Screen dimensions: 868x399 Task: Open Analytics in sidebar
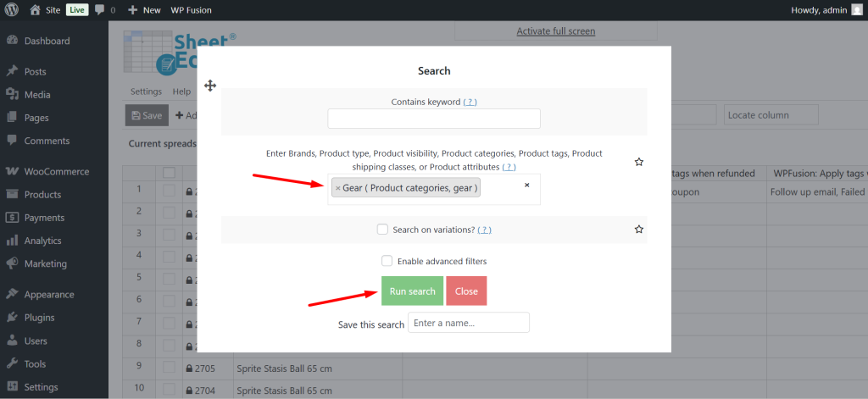[x=42, y=241]
